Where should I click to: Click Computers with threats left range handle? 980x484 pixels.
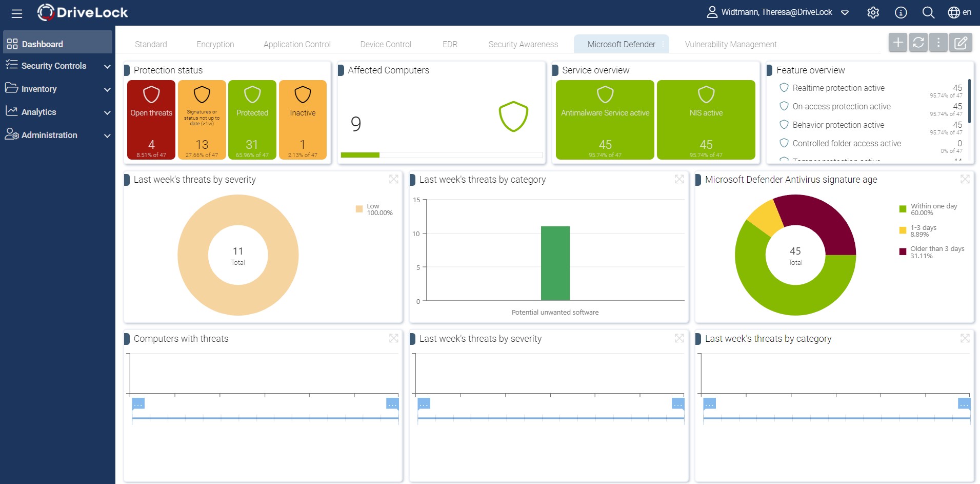[138, 403]
